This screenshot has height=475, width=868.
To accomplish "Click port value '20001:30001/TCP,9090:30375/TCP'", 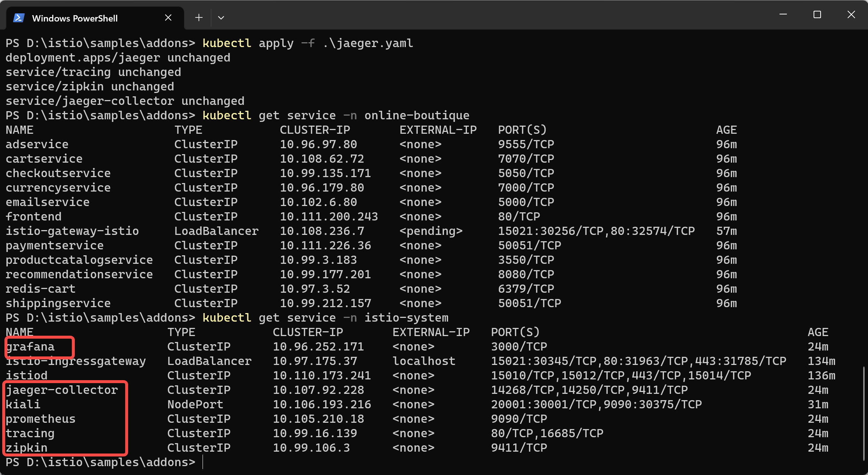I will (597, 405).
